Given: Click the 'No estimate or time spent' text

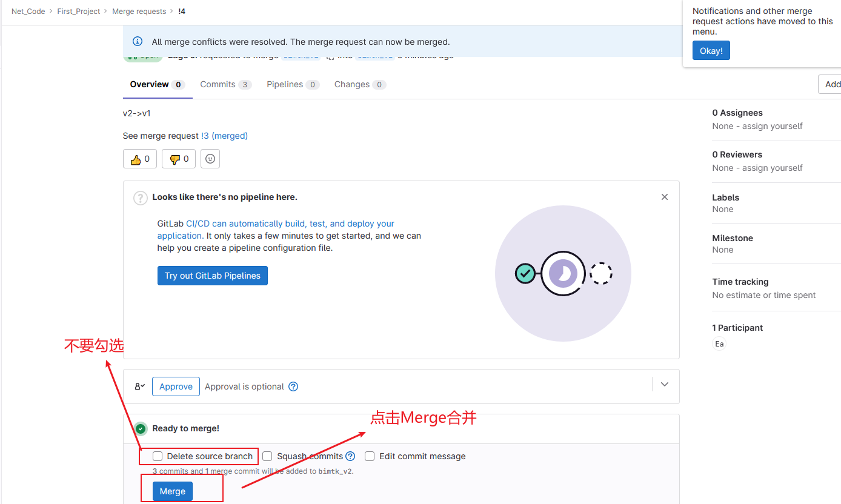Looking at the screenshot, I should (x=764, y=295).
